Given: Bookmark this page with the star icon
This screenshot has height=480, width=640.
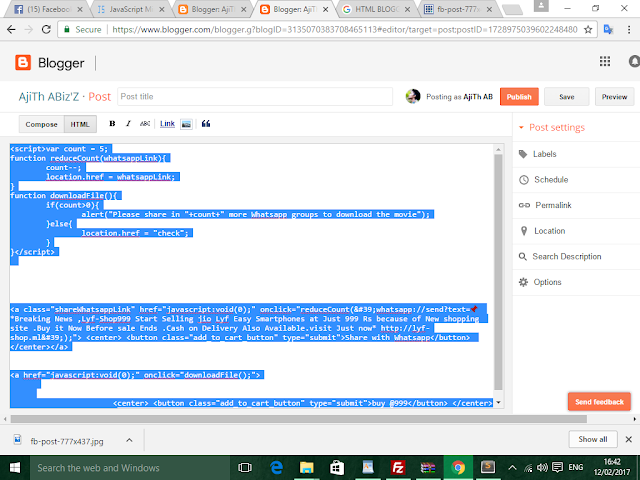Looking at the screenshot, I should 588,29.
